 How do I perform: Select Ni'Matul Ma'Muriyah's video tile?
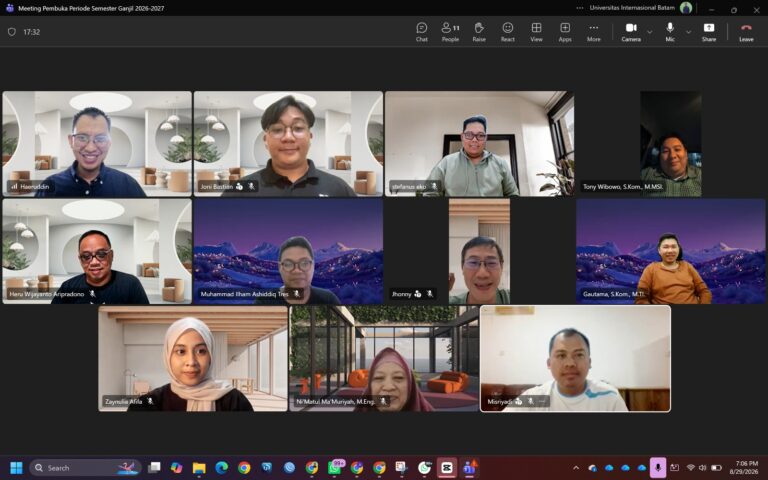tap(384, 359)
